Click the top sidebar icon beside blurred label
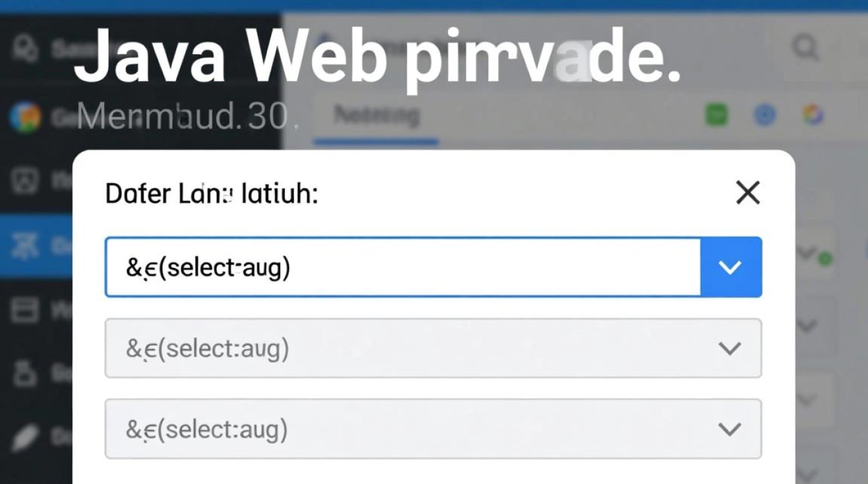868x484 pixels. [25, 48]
